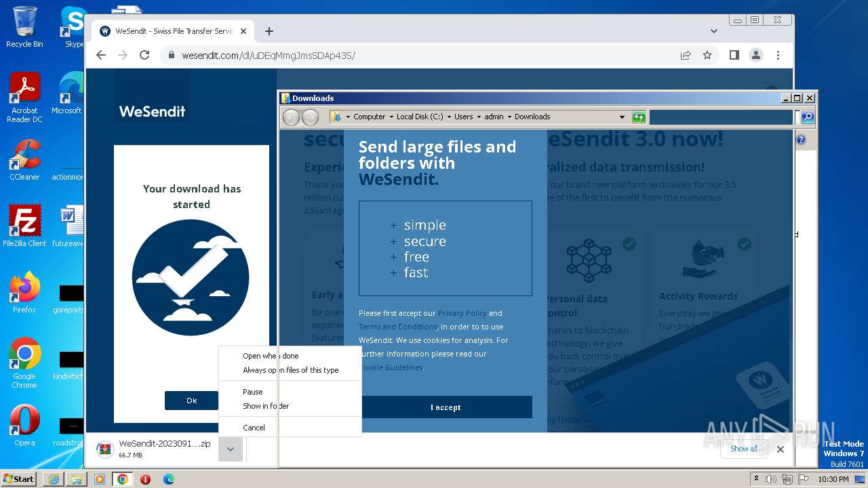Go back in Chrome browser
868x488 pixels.
coord(101,55)
